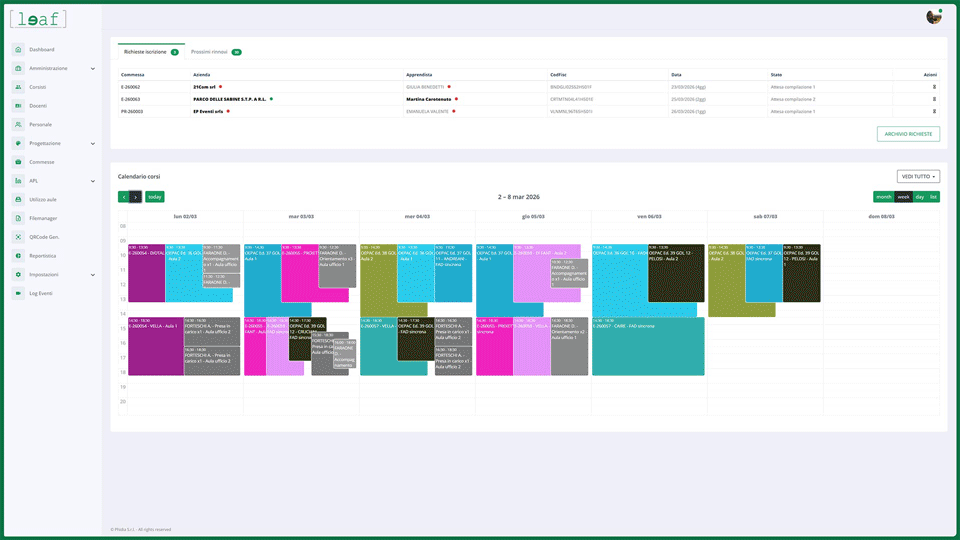The width and height of the screenshot is (960, 540).
Task: Open the Utilizzo aule icon
Action: 18,200
